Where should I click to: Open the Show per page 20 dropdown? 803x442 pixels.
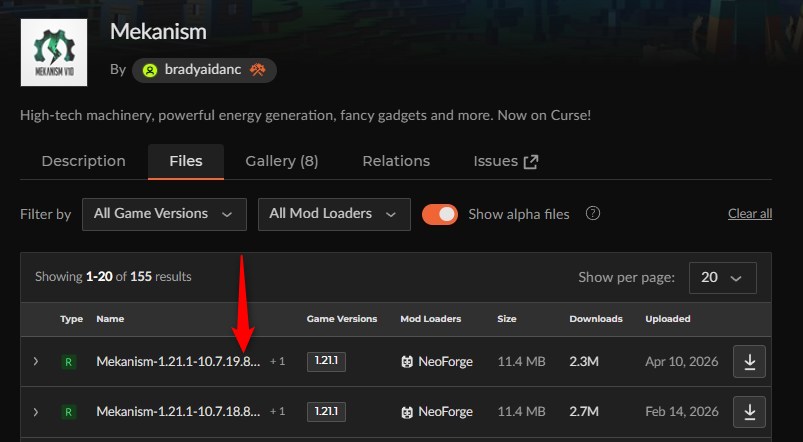click(x=723, y=278)
